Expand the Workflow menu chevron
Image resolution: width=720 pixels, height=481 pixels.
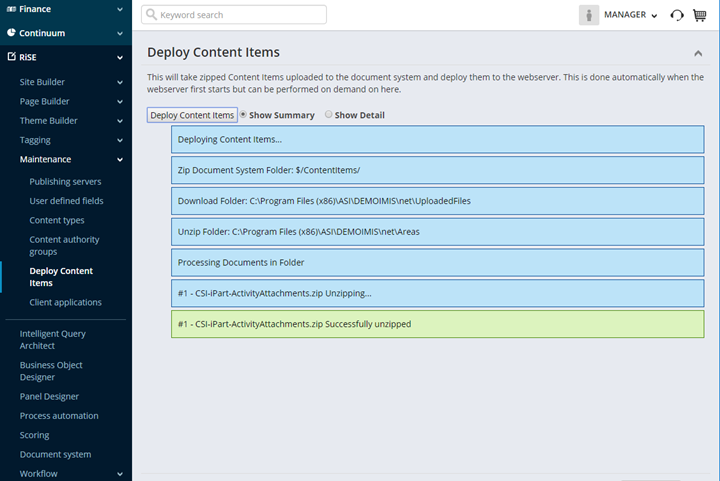[120, 474]
